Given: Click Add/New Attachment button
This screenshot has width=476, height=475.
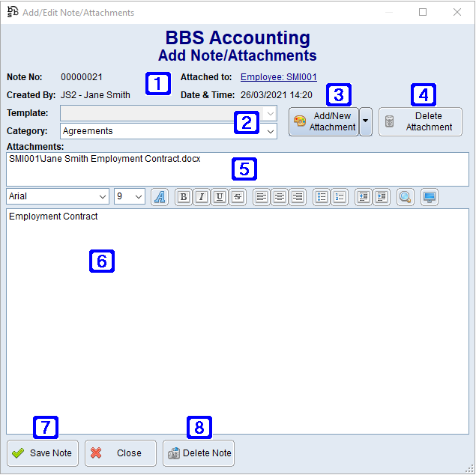Looking at the screenshot, I should point(324,121).
